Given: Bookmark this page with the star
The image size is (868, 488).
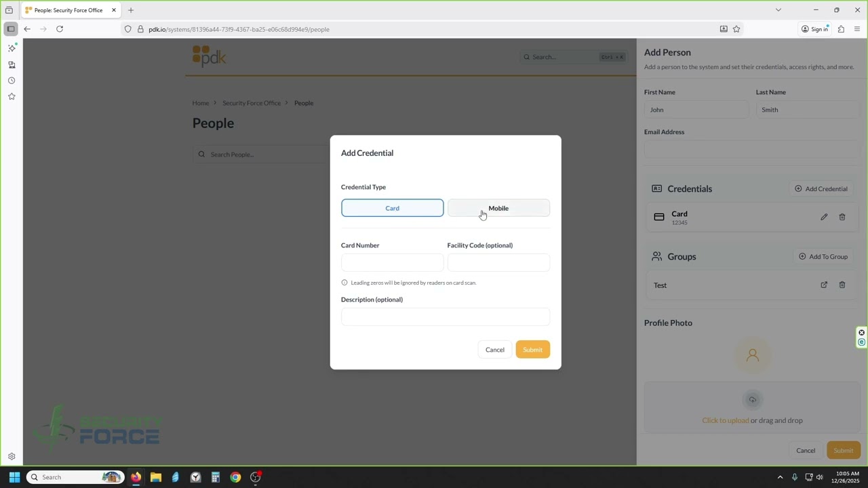Looking at the screenshot, I should (736, 29).
